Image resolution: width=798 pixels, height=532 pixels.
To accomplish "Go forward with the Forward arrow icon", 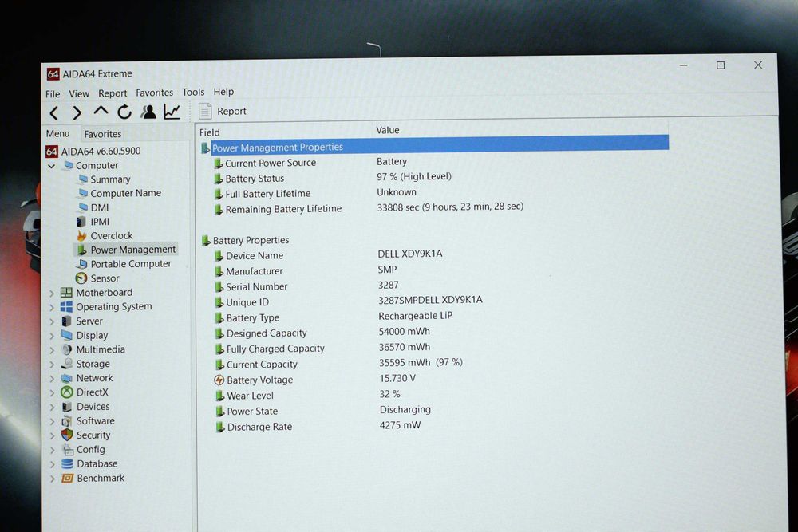I will click(x=77, y=112).
